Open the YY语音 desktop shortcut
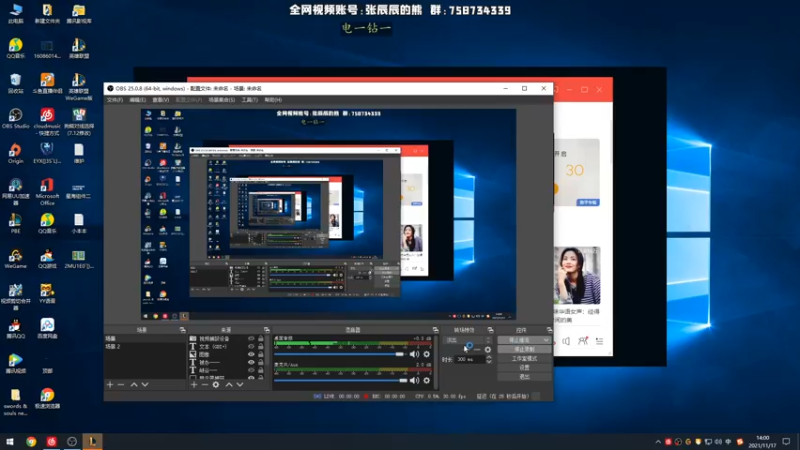800x450 pixels. [x=47, y=294]
